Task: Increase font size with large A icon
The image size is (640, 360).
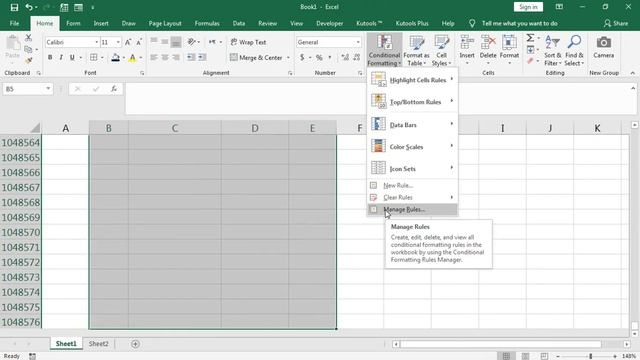Action: click(128, 42)
